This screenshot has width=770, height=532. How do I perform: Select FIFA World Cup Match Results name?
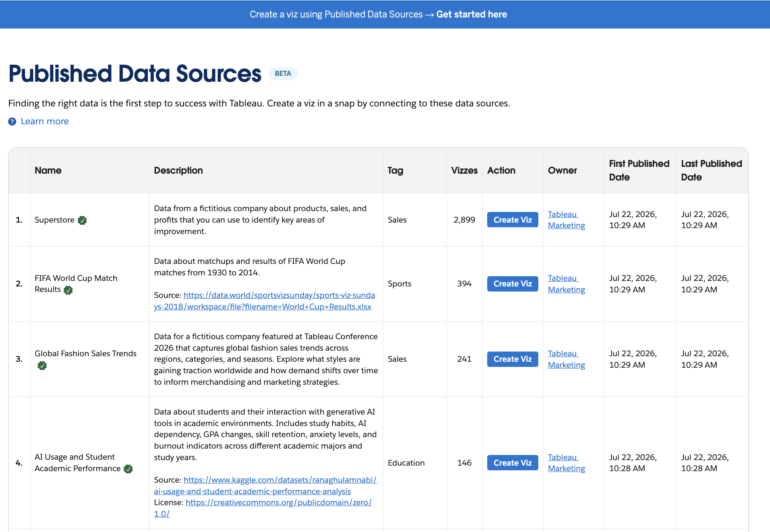tap(76, 283)
